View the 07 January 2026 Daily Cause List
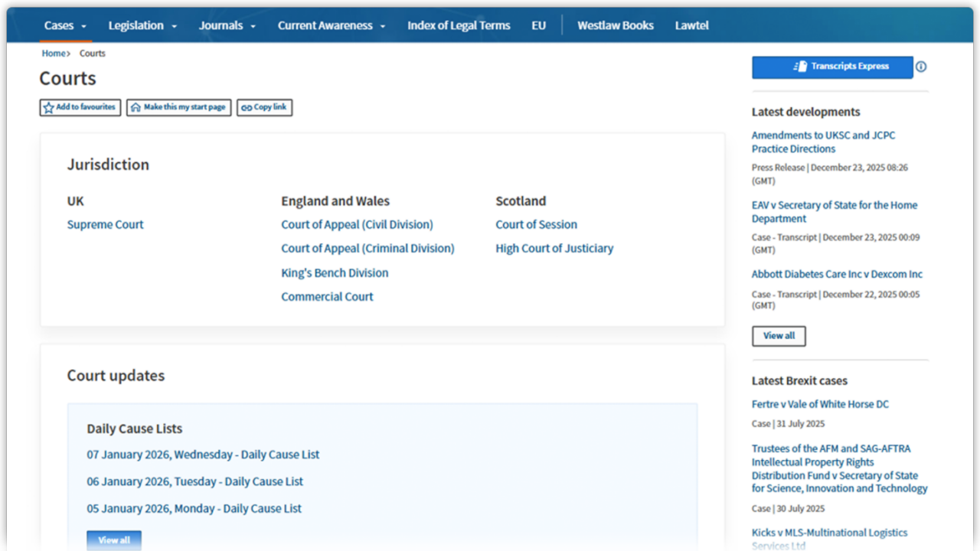 tap(203, 454)
